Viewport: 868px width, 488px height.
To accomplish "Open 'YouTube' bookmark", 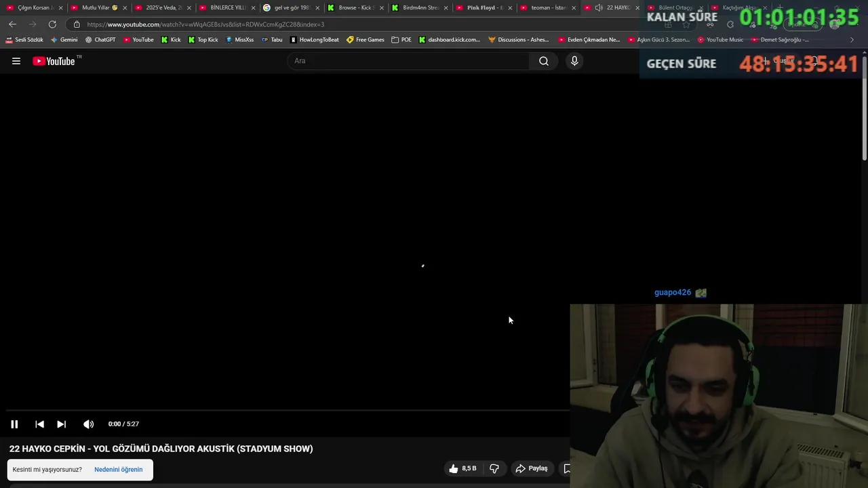I will coord(138,40).
